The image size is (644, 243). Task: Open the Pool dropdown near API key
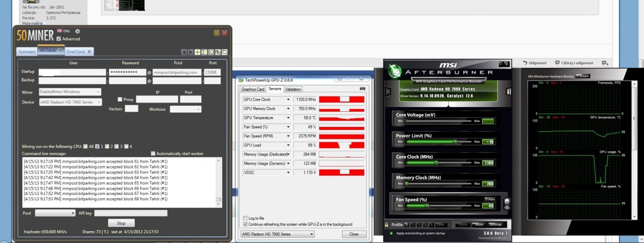tap(56, 213)
